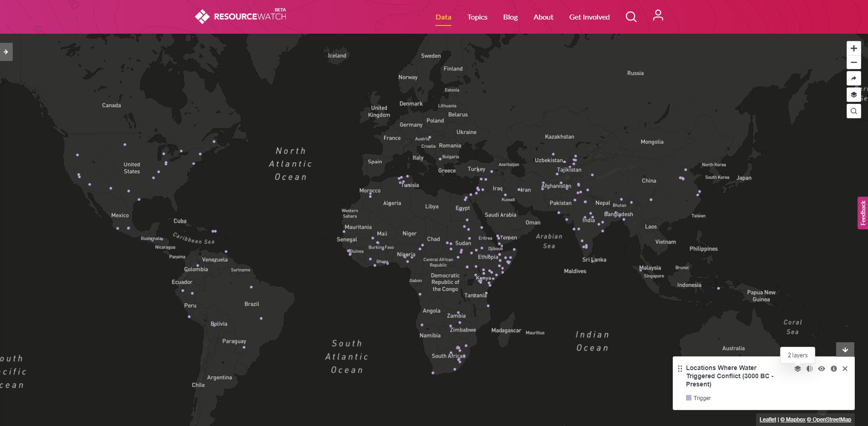Open the 2 layers selector in legend
The width and height of the screenshot is (868, 426).
797,369
